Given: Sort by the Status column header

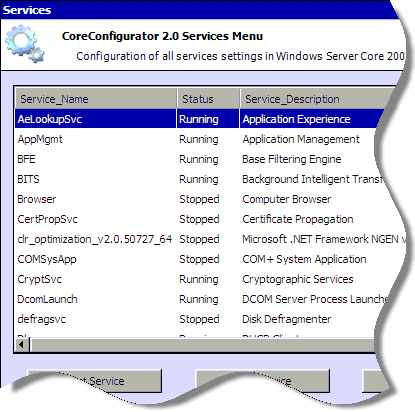Looking at the screenshot, I should point(208,99).
